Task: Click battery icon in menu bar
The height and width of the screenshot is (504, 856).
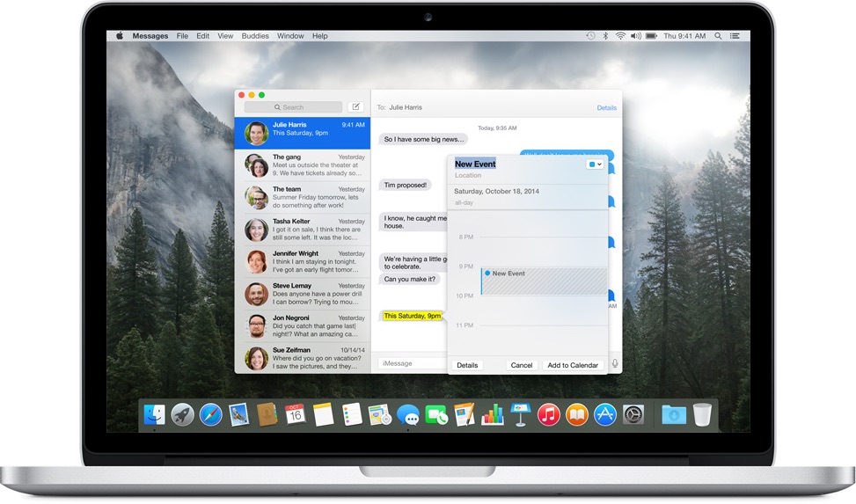Action: click(651, 35)
